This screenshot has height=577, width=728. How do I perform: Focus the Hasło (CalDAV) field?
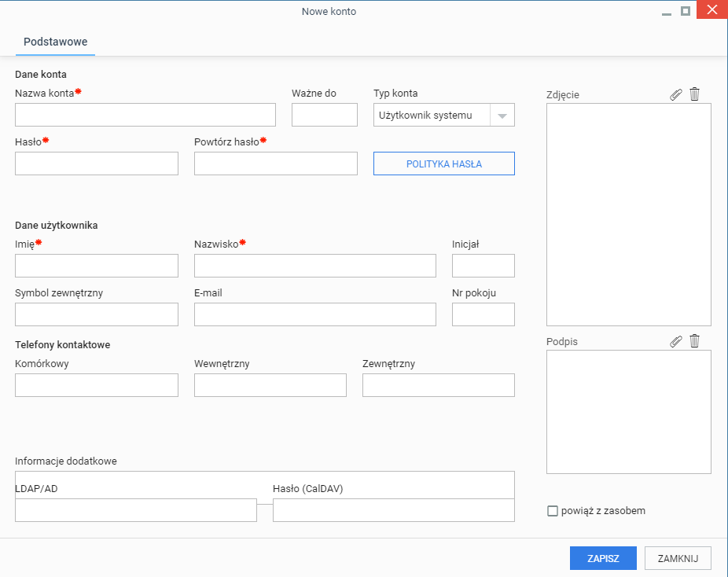pyautogui.click(x=394, y=510)
